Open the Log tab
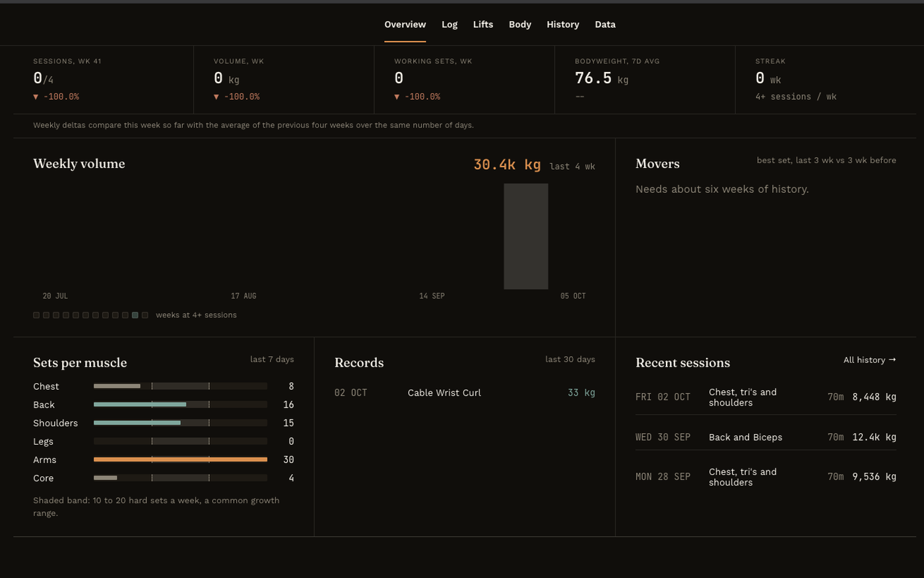This screenshot has width=924, height=578. click(x=449, y=24)
